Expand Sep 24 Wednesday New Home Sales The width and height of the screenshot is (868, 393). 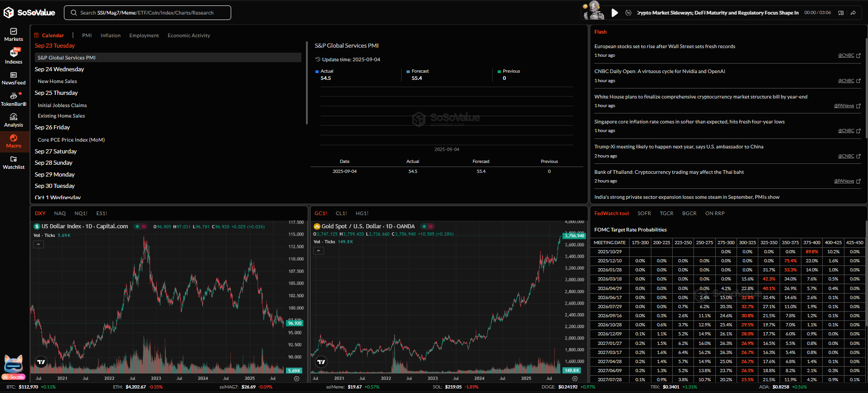coord(58,81)
